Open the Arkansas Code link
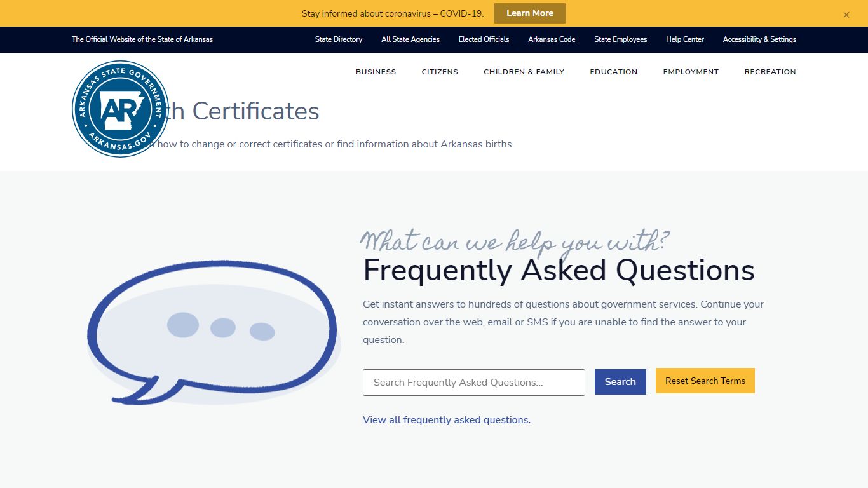This screenshot has height=488, width=868. [x=552, y=39]
